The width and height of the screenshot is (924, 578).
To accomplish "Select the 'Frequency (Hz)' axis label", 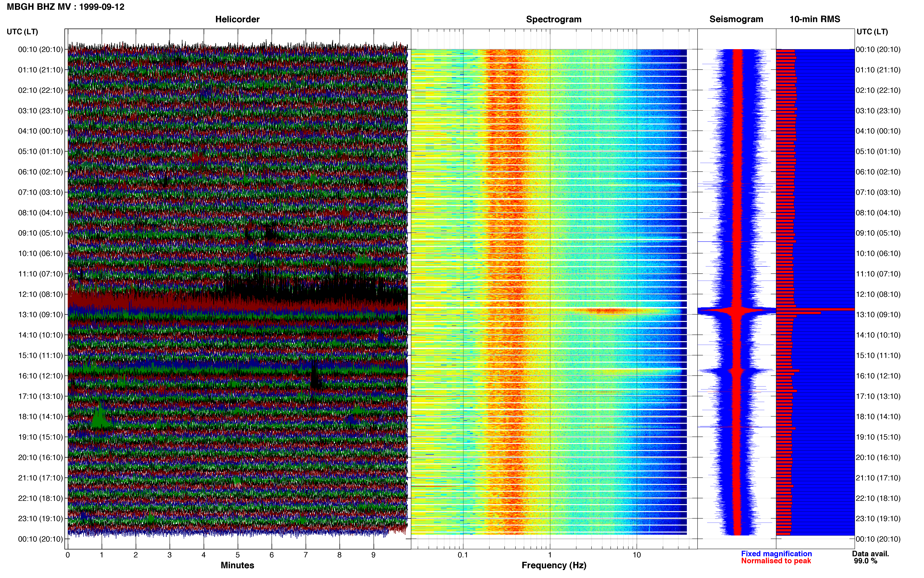I will (554, 565).
